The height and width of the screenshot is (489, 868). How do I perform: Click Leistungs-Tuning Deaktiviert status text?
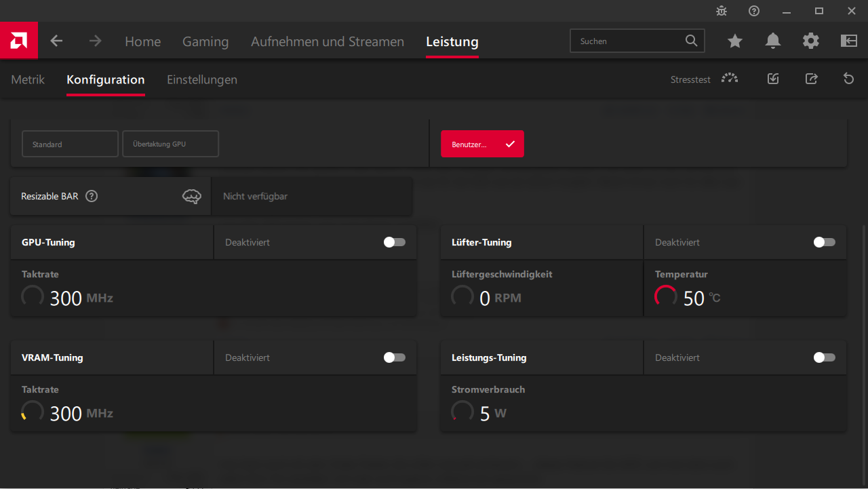677,357
